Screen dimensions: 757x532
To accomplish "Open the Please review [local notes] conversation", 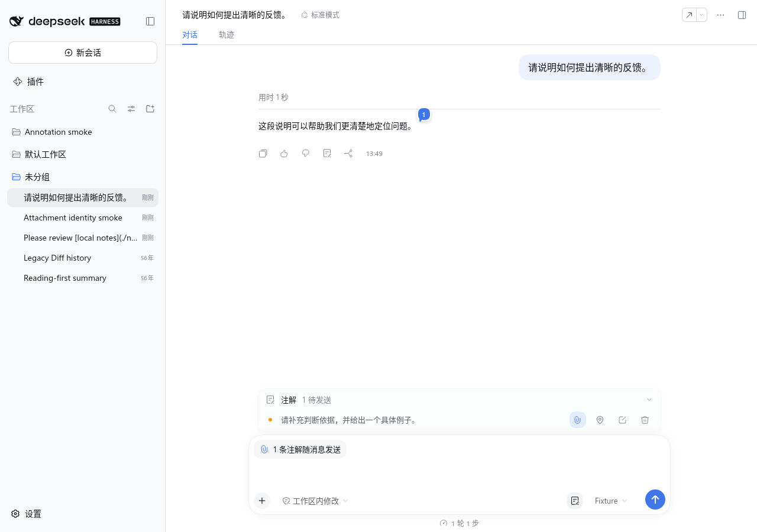I will [x=83, y=238].
